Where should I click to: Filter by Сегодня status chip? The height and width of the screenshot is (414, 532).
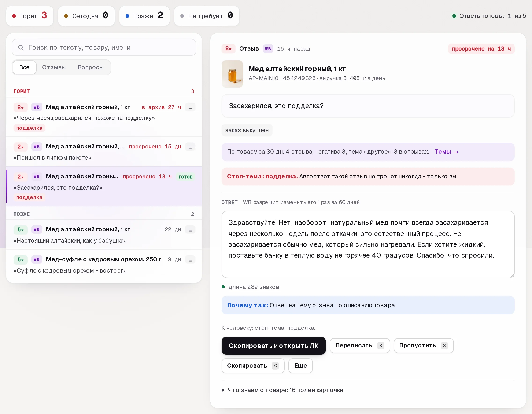pyautogui.click(x=86, y=16)
